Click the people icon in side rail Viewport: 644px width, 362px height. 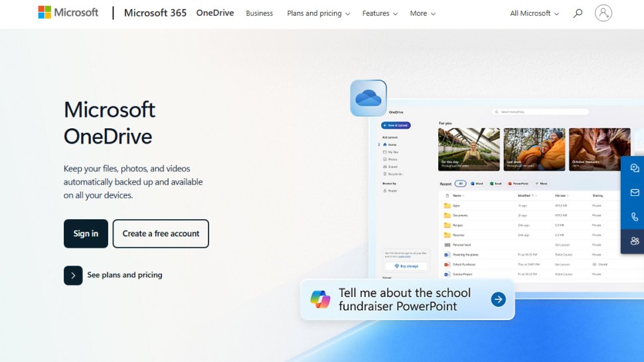click(635, 241)
